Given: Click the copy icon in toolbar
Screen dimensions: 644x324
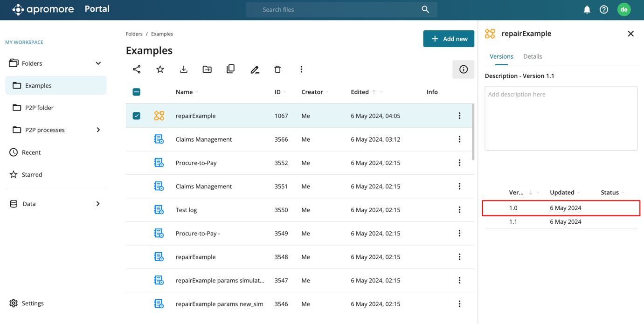Looking at the screenshot, I should pyautogui.click(x=231, y=69).
